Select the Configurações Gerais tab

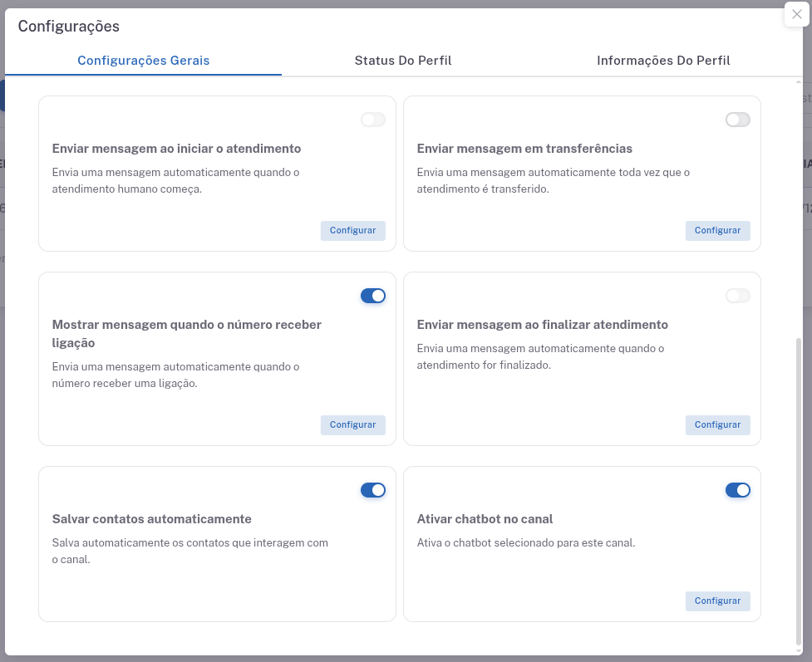tap(143, 61)
